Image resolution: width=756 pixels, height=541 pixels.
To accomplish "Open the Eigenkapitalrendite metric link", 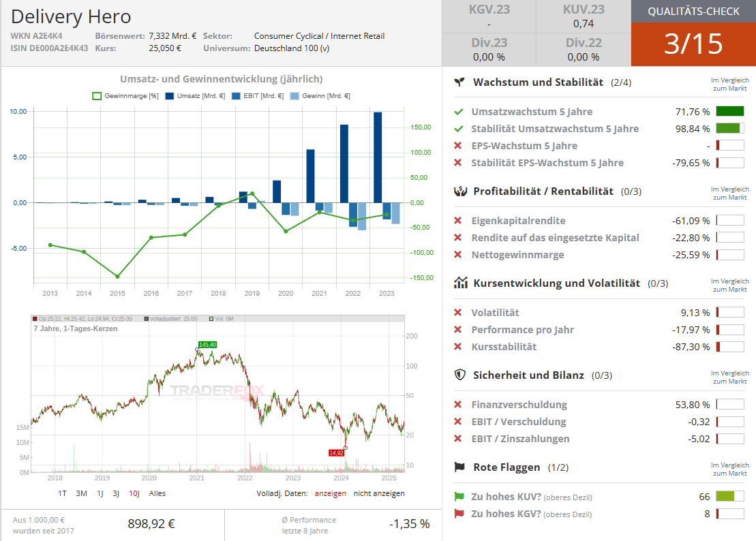I will (518, 221).
